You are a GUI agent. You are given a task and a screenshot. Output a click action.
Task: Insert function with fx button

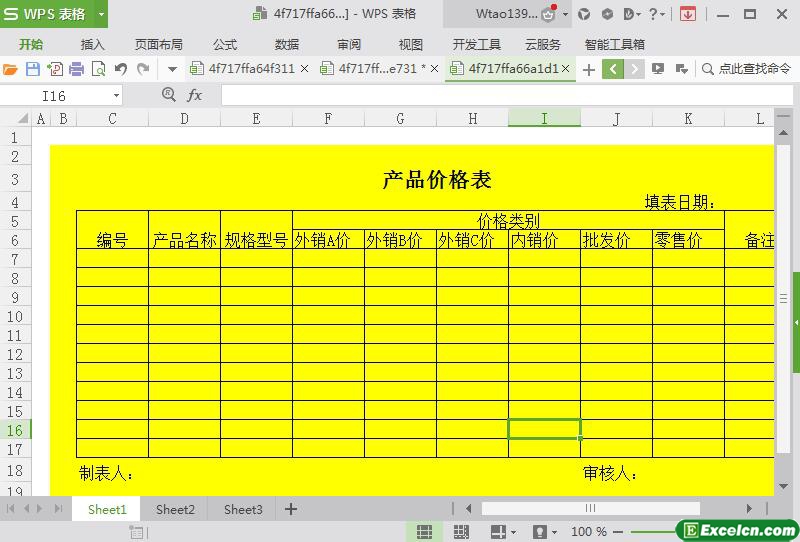pos(194,95)
